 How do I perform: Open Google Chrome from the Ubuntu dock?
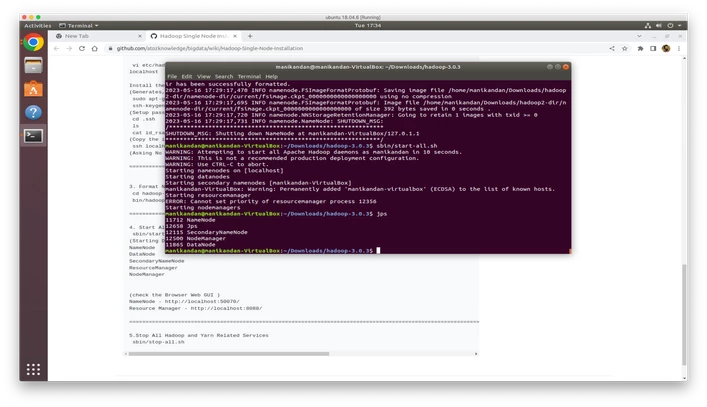[33, 43]
